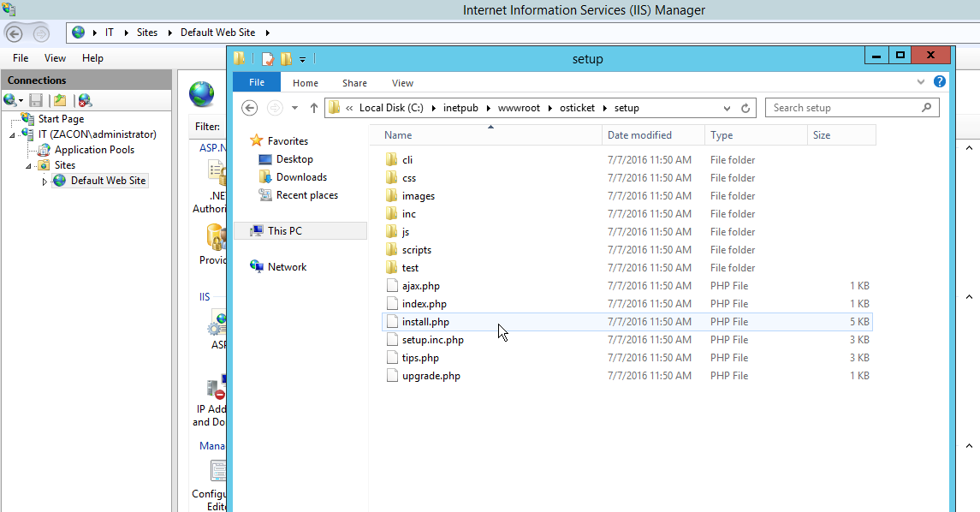The width and height of the screenshot is (980, 512).
Task: Open the address bar history dropdown
Action: [727, 108]
